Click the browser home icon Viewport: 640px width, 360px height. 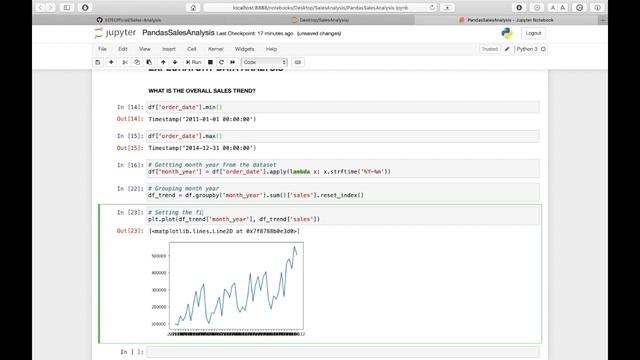193,7
